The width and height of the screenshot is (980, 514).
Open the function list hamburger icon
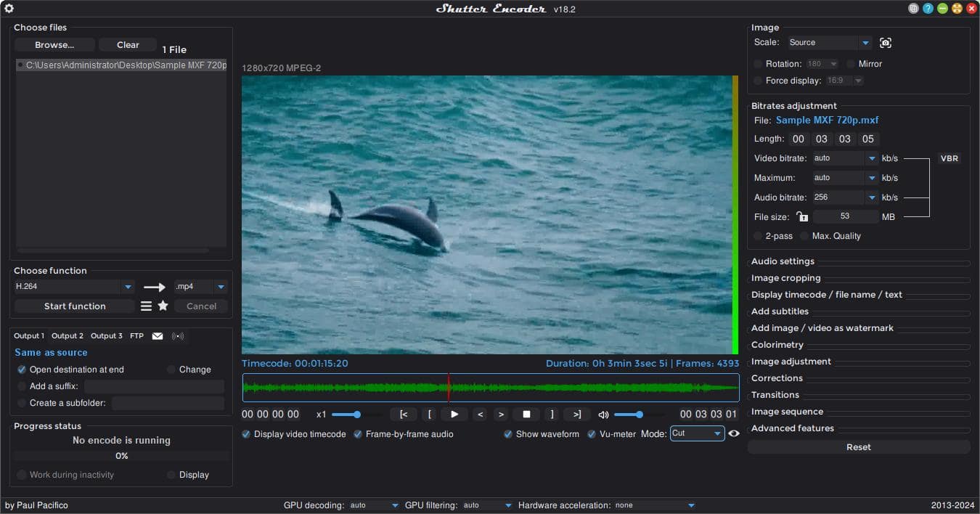tap(146, 306)
